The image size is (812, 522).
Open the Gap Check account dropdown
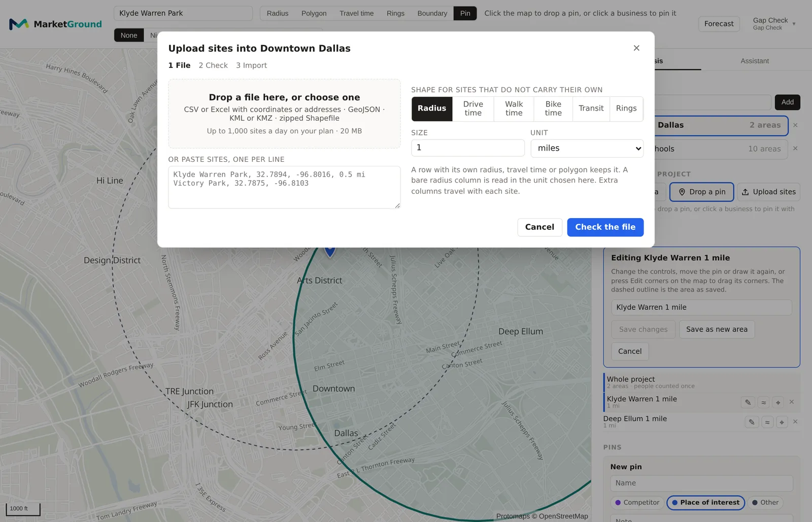(774, 24)
